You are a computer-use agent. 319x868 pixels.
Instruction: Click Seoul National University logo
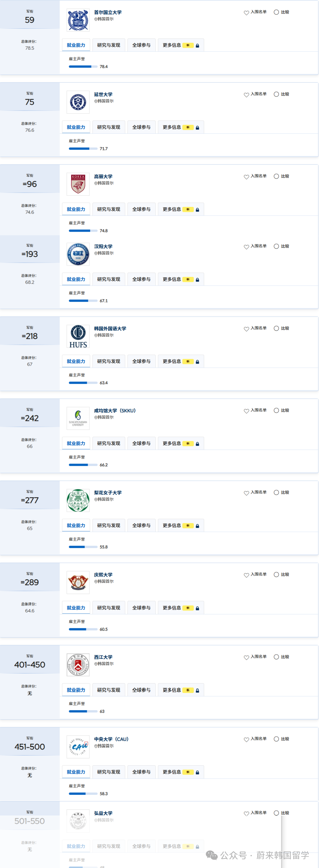[x=78, y=20]
